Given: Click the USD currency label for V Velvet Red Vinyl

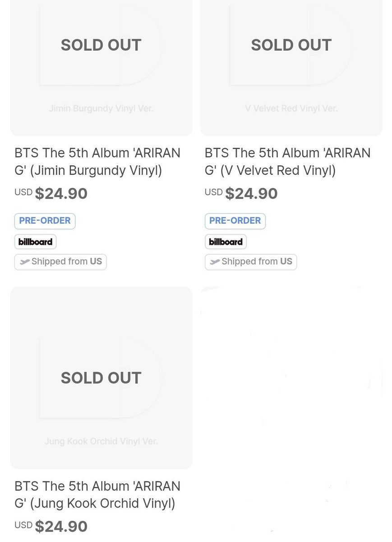Looking at the screenshot, I should [x=214, y=192].
